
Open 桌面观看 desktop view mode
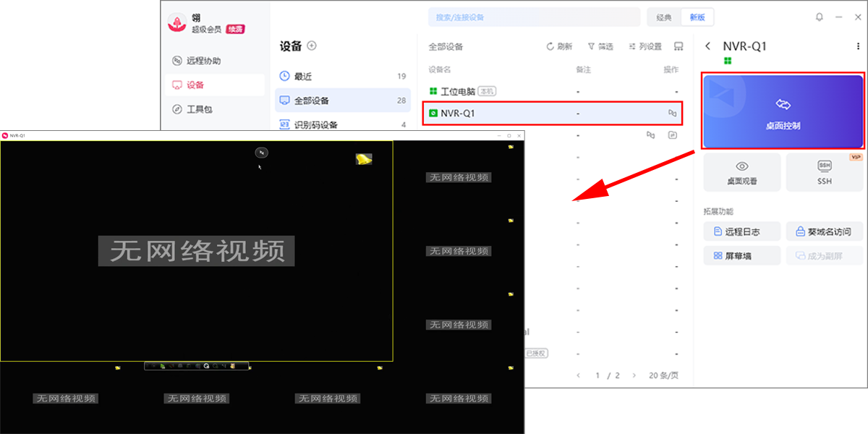741,172
